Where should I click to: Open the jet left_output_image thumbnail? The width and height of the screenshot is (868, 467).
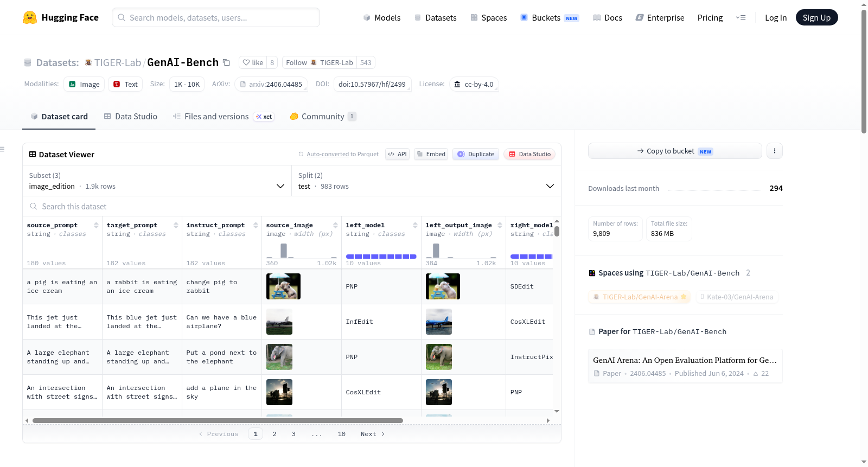pos(439,322)
